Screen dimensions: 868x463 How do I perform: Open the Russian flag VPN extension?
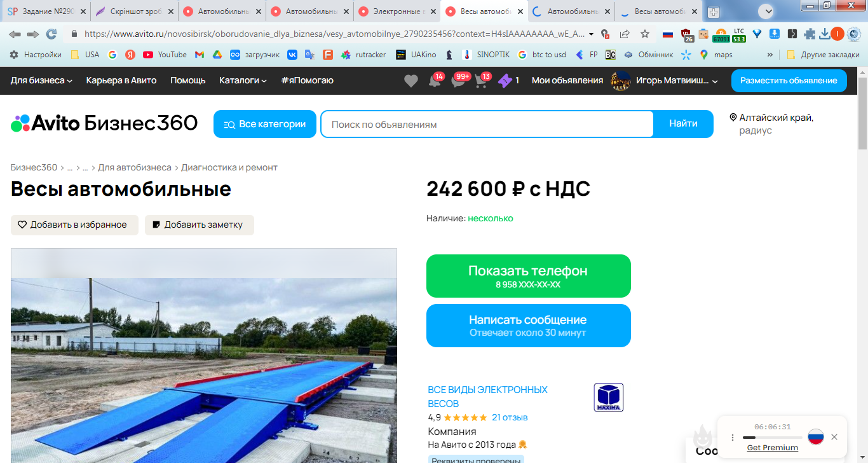668,34
